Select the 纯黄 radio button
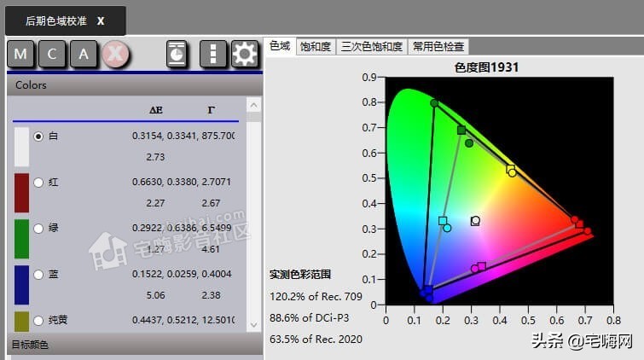This screenshot has width=644, height=360. point(38,321)
